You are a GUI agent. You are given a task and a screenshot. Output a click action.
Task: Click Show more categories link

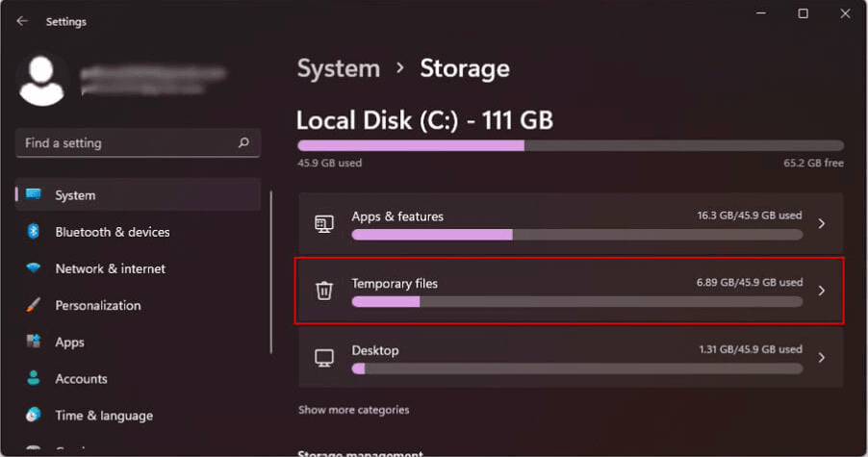[x=353, y=410]
